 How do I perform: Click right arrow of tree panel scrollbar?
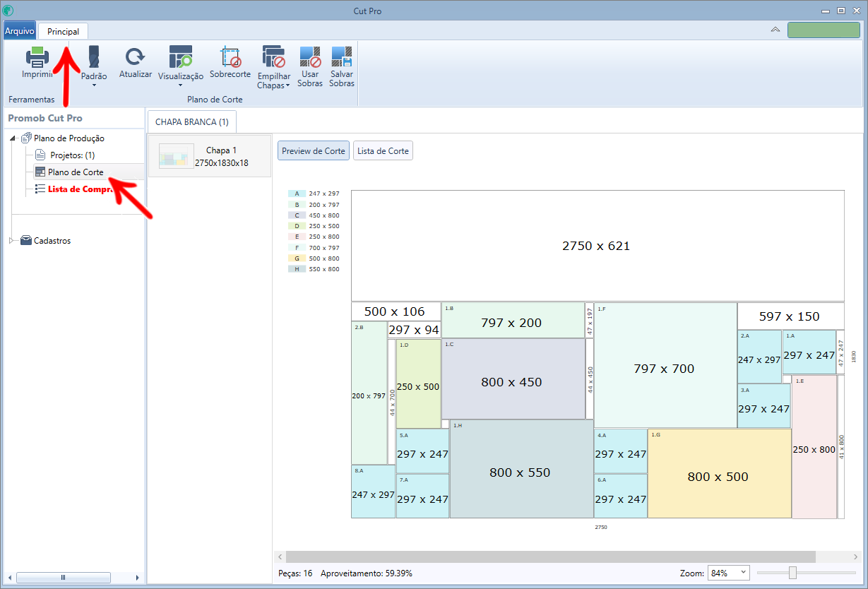pyautogui.click(x=137, y=578)
